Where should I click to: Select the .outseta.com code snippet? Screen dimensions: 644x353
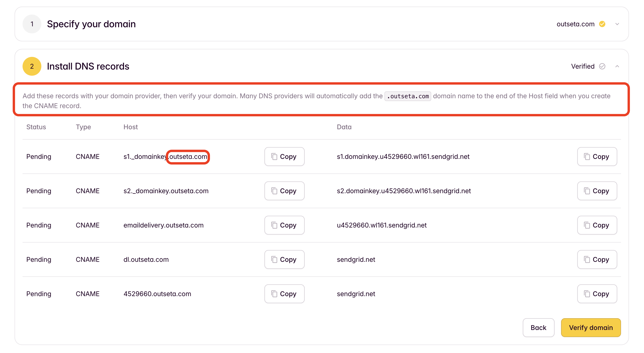click(x=407, y=96)
